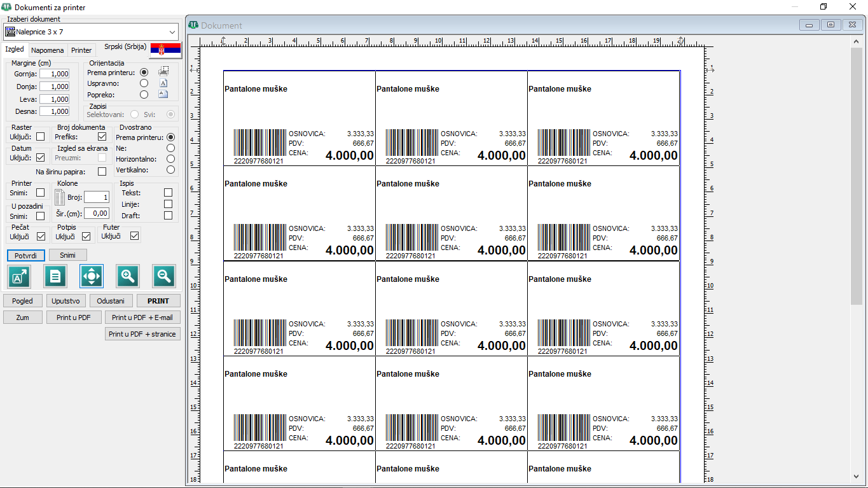Open the Printer tab
Viewport: 868px width, 488px height.
click(81, 50)
